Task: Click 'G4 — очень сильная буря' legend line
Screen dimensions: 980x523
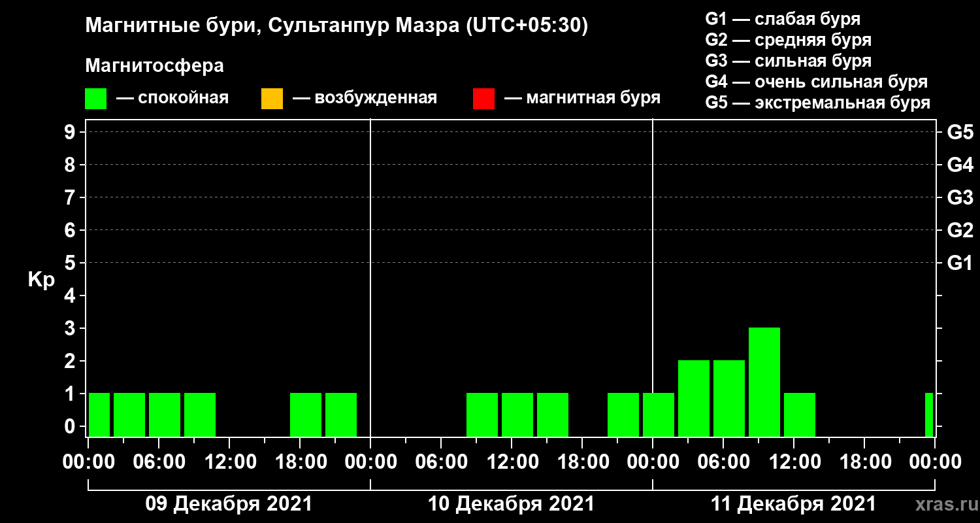Action: [x=817, y=82]
